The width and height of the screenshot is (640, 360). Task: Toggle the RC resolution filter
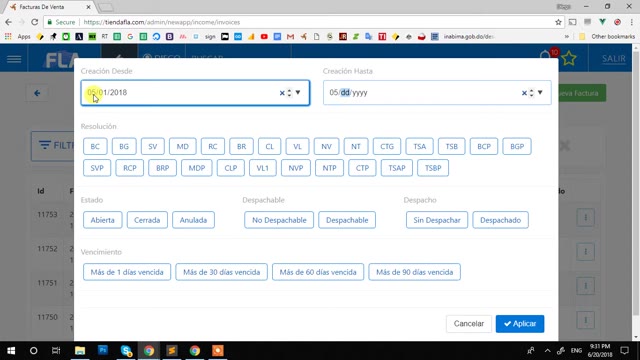tap(213, 147)
